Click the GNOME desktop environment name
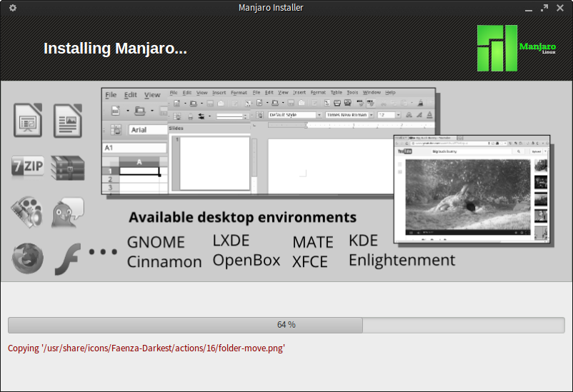573x392 pixels. [x=156, y=242]
